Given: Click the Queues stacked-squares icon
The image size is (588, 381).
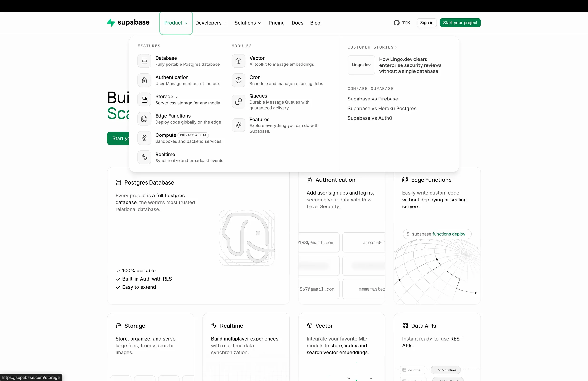Looking at the screenshot, I should click(238, 101).
